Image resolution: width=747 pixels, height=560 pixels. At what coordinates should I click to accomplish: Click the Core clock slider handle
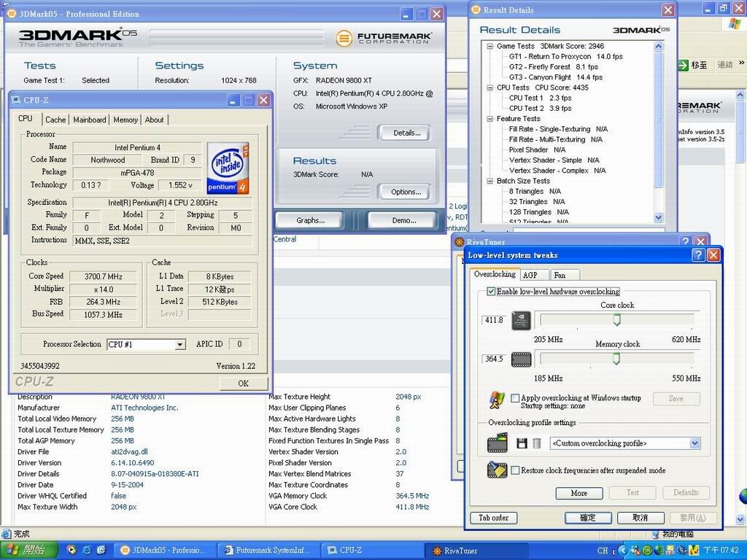pyautogui.click(x=616, y=319)
